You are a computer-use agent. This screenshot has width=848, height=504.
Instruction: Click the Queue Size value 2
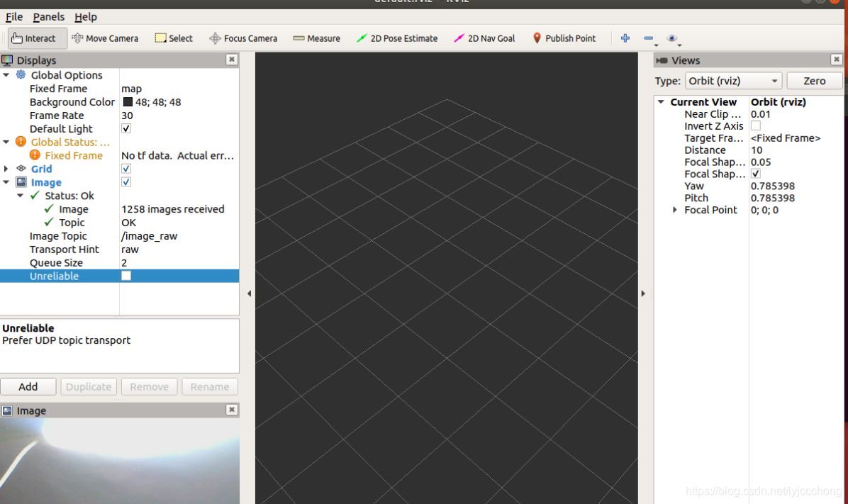[124, 263]
